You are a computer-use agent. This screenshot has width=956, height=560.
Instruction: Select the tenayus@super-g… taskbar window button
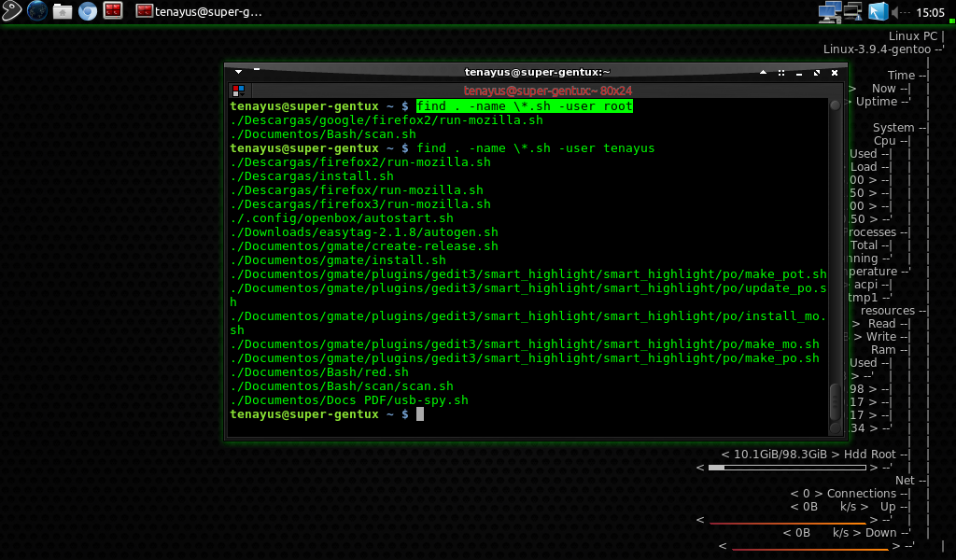click(x=200, y=11)
